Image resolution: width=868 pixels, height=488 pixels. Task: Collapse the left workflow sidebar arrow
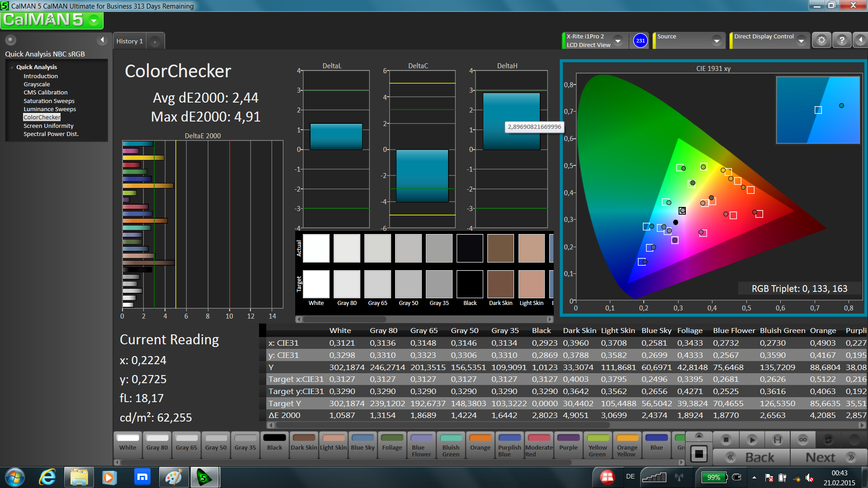click(x=102, y=40)
